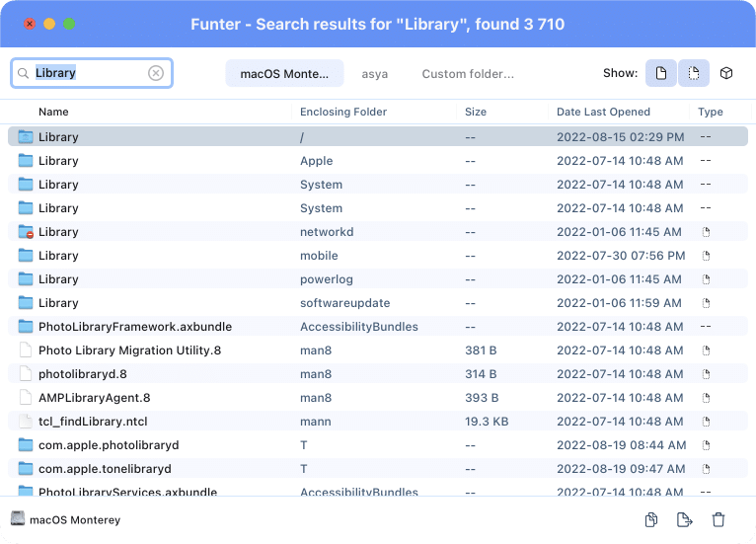
Task: Select AMPLibraryAgent.8 file
Action: (378, 398)
